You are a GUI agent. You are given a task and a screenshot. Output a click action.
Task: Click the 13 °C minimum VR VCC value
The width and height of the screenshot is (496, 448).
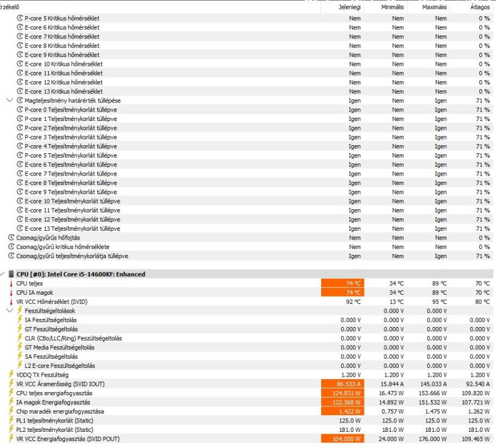[x=396, y=302]
